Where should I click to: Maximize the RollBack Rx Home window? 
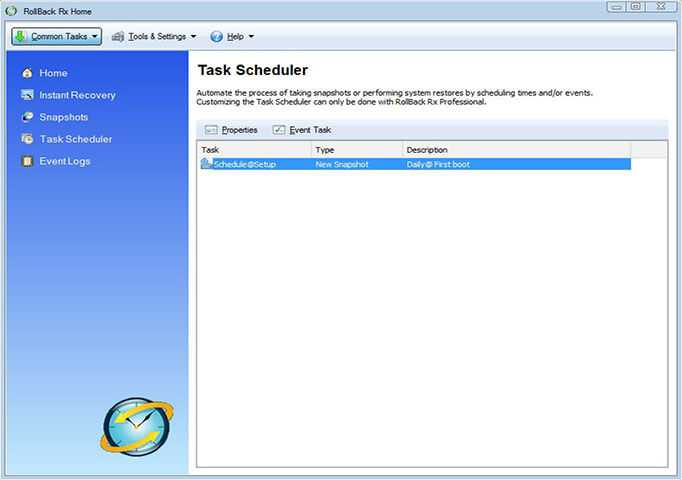tap(635, 7)
